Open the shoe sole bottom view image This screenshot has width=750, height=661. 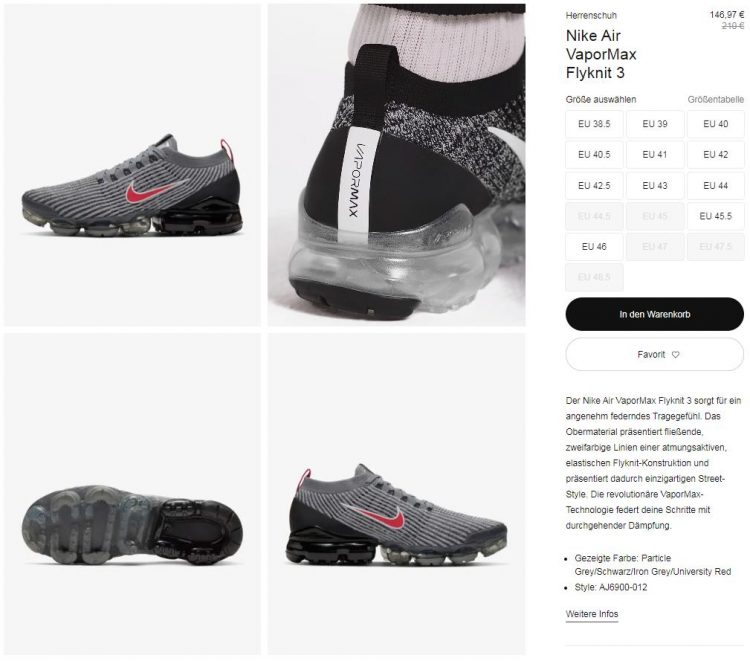[x=132, y=494]
